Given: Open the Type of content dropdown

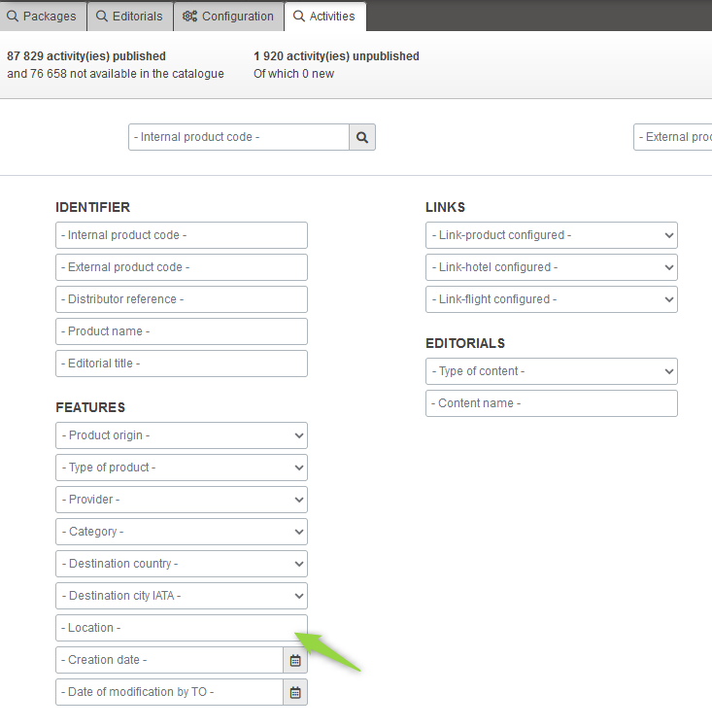Looking at the screenshot, I should click(x=551, y=371).
